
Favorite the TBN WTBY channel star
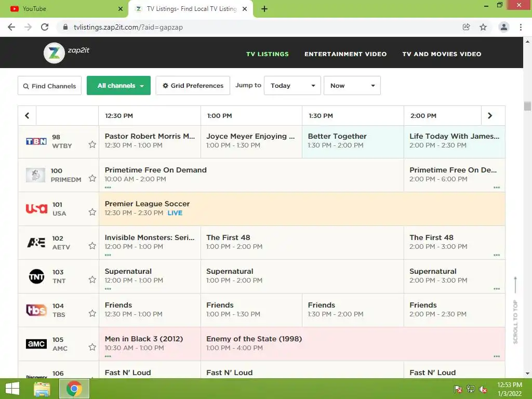tap(92, 144)
